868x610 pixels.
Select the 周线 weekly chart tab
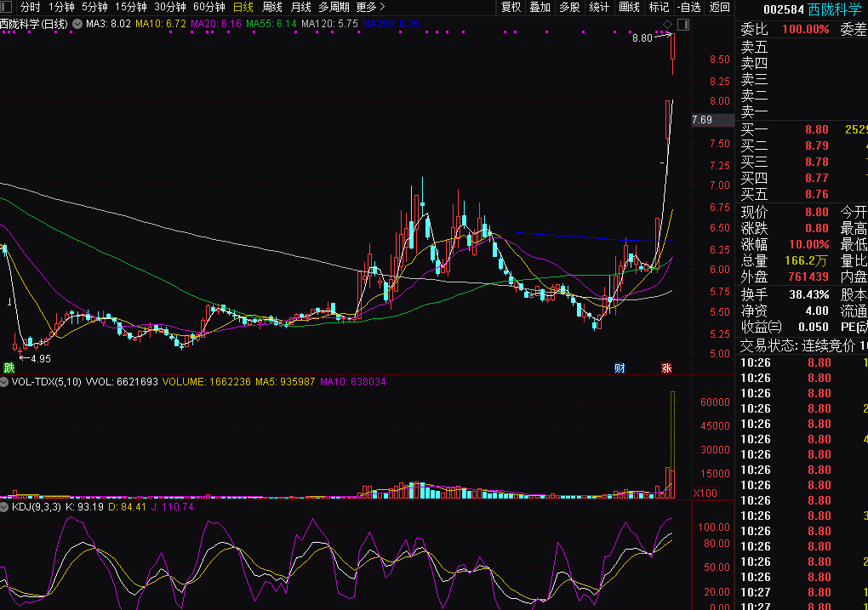click(x=272, y=7)
